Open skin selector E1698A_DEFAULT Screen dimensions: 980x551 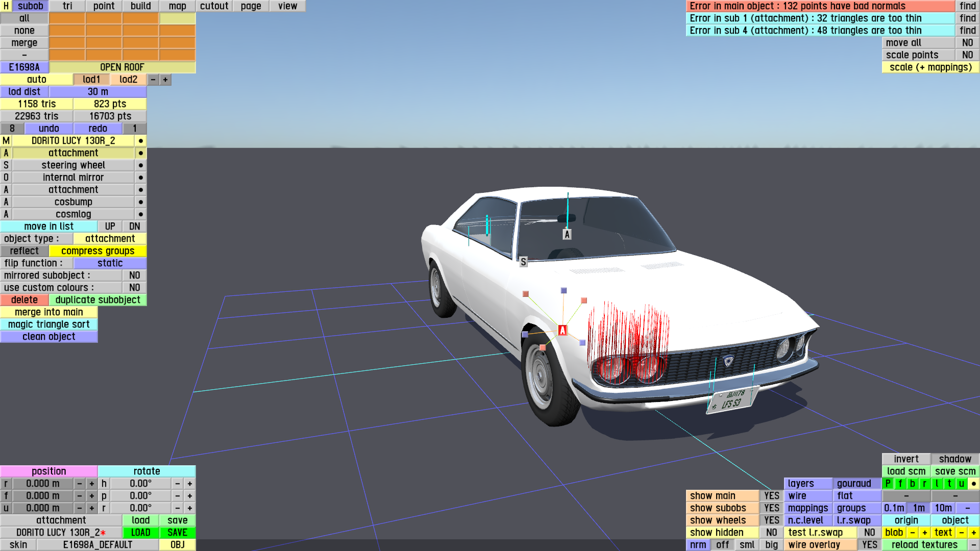(97, 545)
